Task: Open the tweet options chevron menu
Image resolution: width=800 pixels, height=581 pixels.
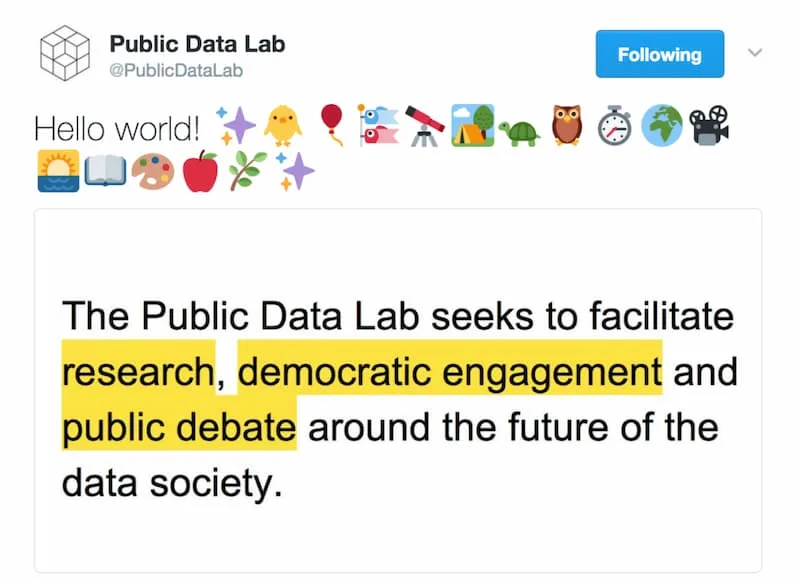Action: 755,53
